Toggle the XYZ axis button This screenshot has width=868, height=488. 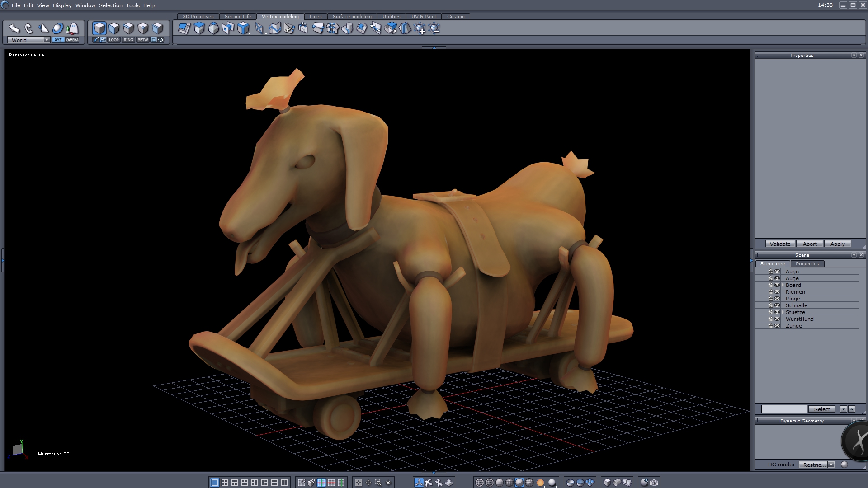click(58, 40)
